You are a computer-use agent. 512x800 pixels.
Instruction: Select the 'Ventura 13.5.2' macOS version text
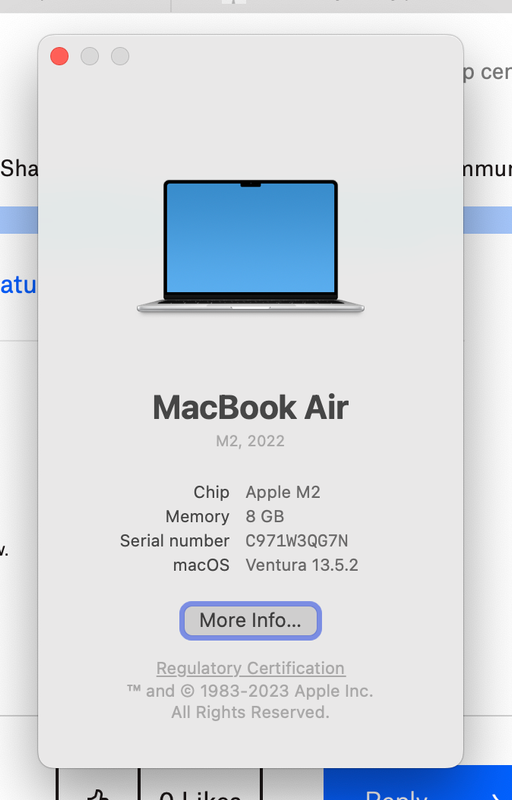point(302,565)
